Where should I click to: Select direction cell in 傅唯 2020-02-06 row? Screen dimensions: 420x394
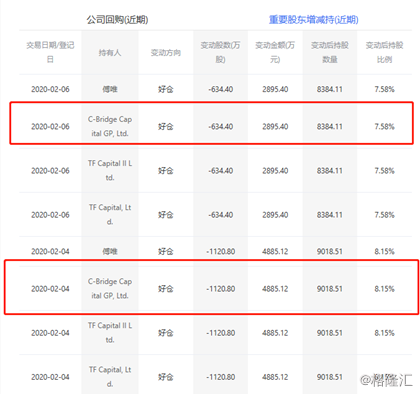click(166, 89)
